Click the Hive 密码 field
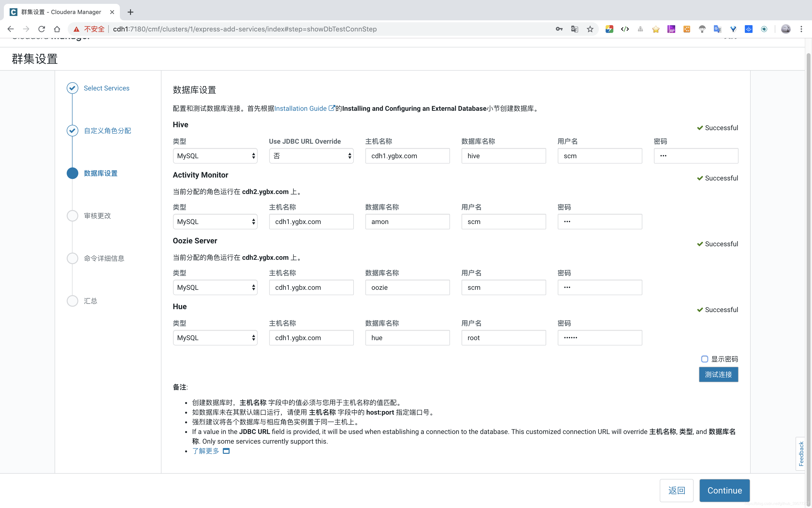Viewport: 812px width, 508px height. [696, 156]
